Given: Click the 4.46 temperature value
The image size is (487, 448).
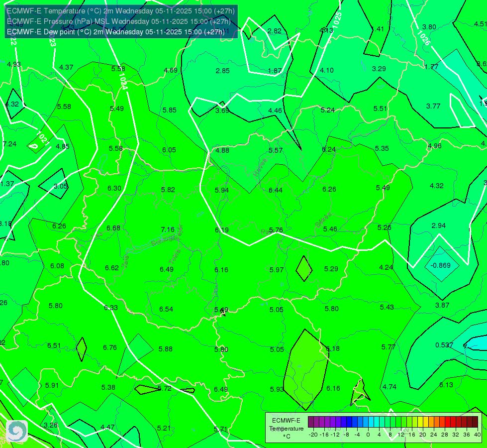Looking at the screenshot, I should tap(275, 111).
